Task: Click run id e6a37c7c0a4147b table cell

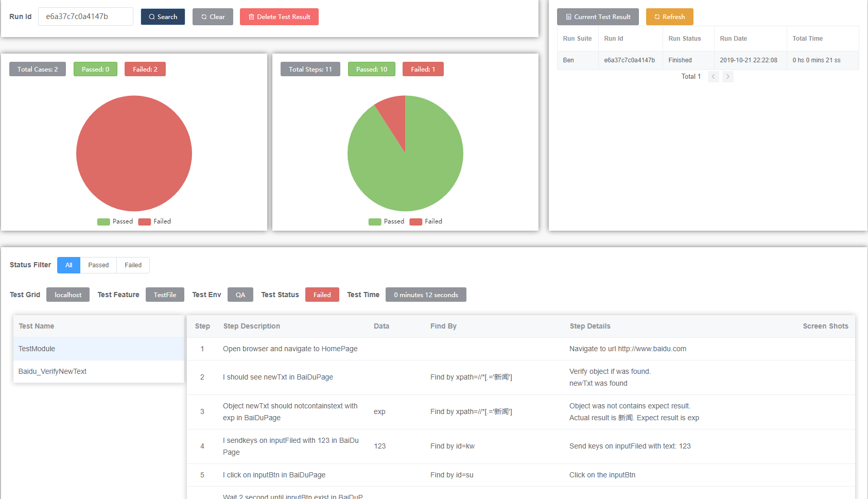Action: coord(630,60)
